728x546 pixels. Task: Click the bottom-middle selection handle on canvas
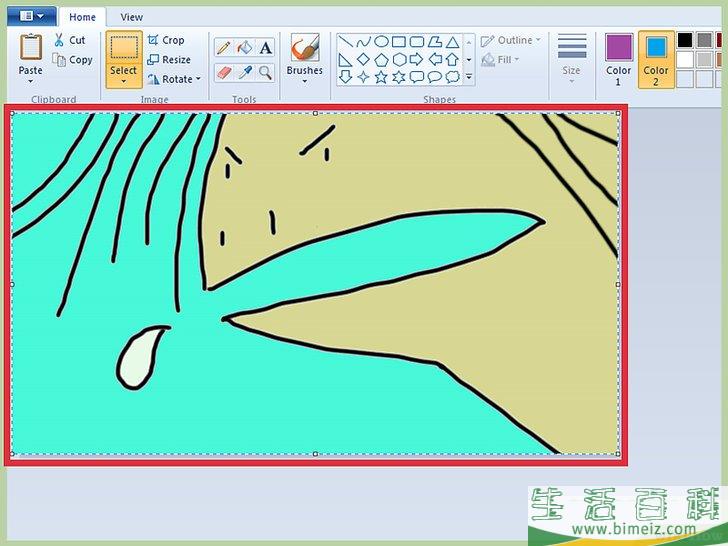click(315, 454)
